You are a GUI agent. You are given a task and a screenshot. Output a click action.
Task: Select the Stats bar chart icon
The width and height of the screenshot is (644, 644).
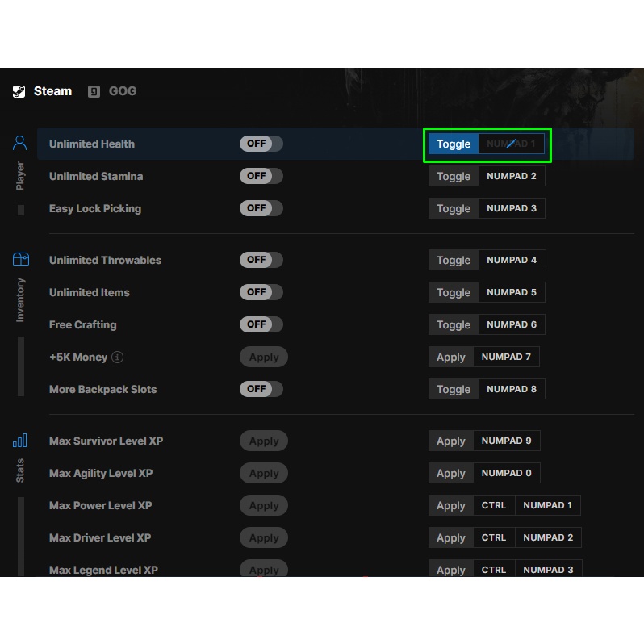(x=20, y=441)
